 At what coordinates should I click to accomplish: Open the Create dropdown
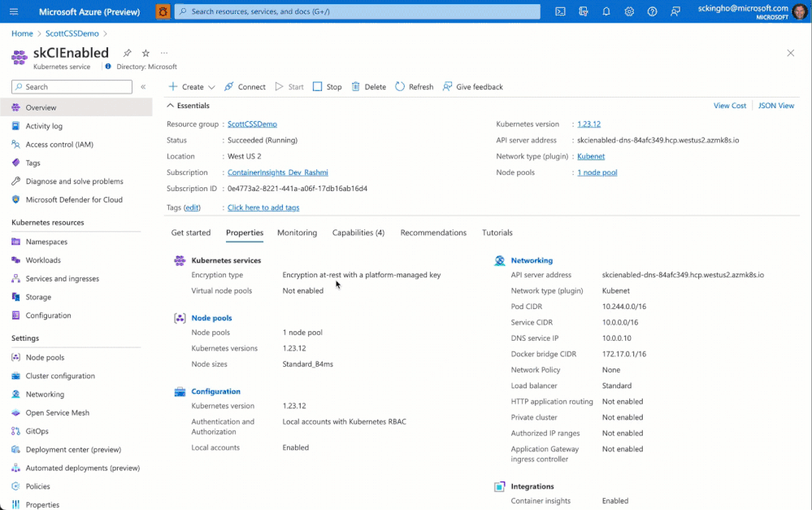192,87
